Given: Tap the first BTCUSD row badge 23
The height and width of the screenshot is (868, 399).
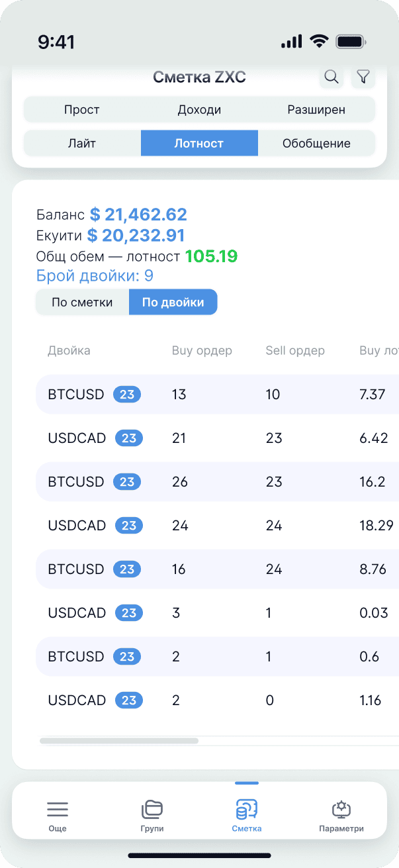Looking at the screenshot, I should point(127,395).
